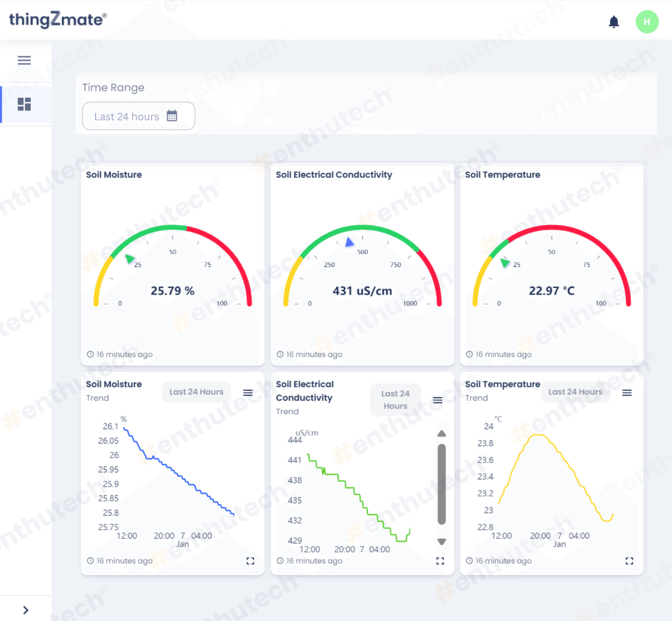Click the thingZmate logo

[58, 20]
